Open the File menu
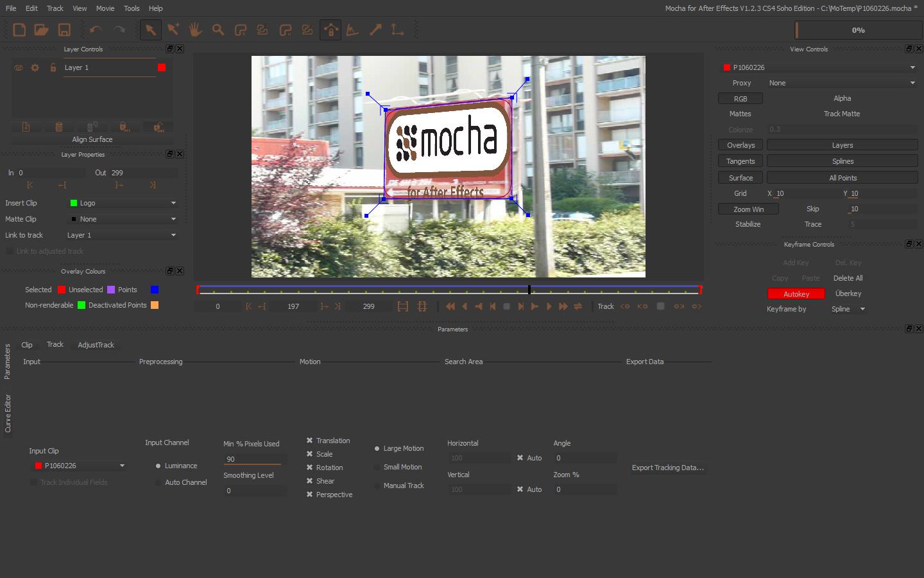 pos(11,8)
